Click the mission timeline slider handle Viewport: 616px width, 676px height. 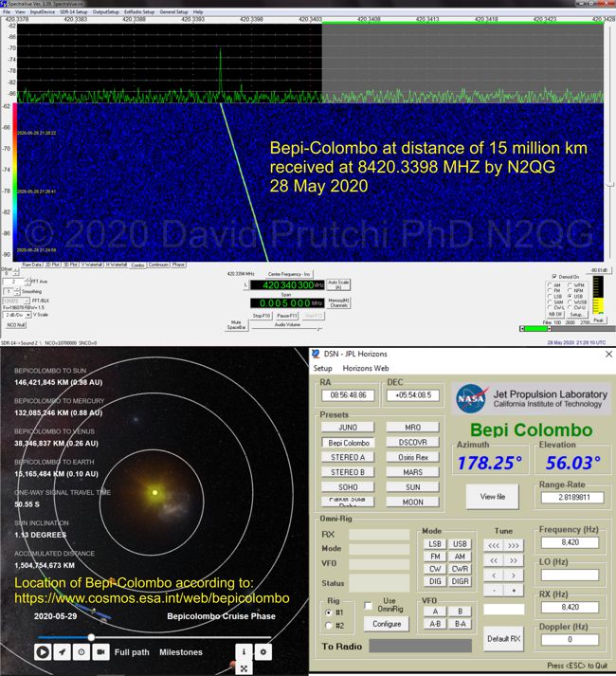coord(91,637)
